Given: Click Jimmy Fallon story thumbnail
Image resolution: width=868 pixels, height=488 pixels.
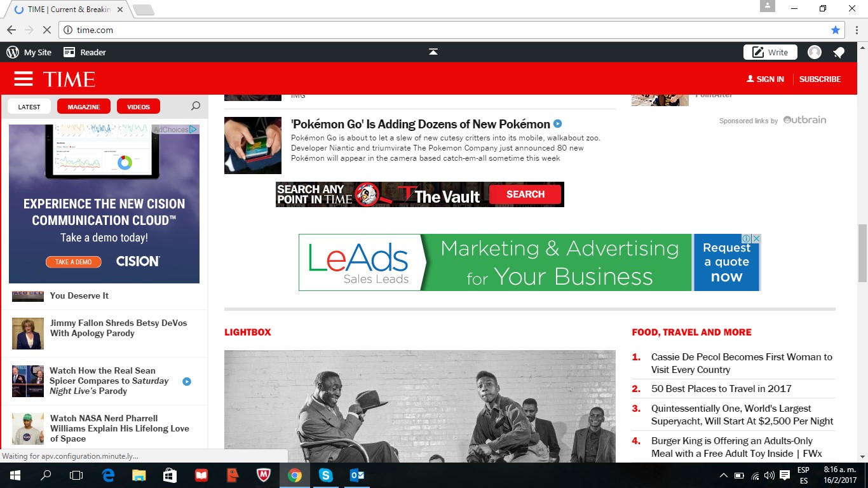Looking at the screenshot, I should 28,334.
